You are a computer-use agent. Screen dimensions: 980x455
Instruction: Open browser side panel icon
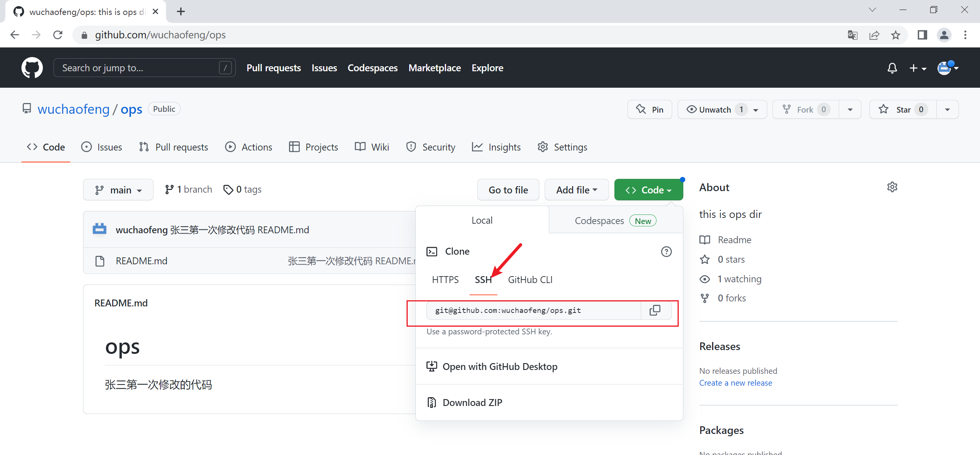(922, 35)
